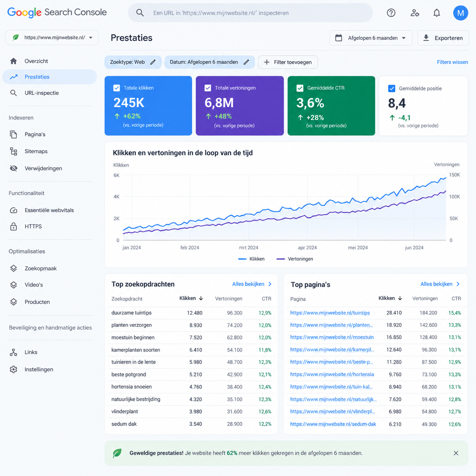Open the /hortensia page link
Image resolution: width=476 pixels, height=476 pixels.
(x=332, y=374)
